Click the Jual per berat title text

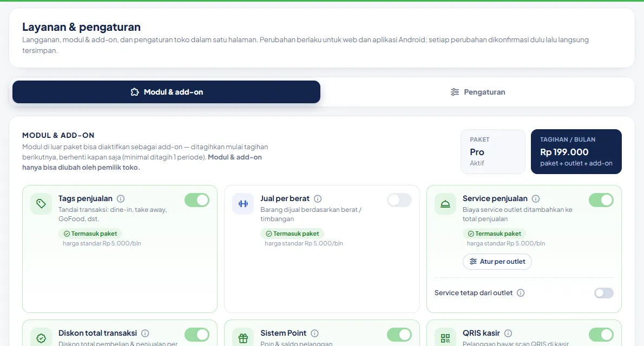[285, 198]
